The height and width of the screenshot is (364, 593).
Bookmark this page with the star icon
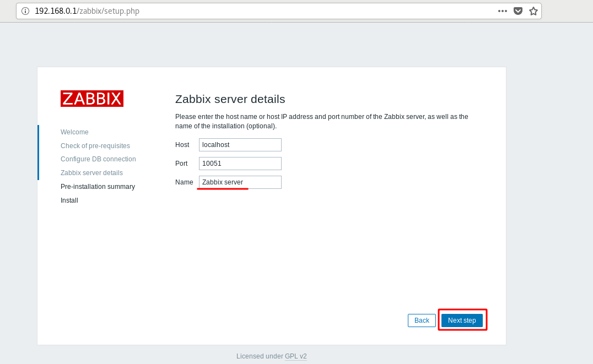point(533,11)
